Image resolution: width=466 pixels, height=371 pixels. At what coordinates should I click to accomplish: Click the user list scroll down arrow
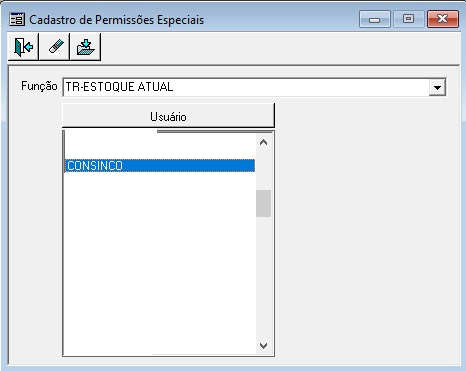(x=263, y=346)
